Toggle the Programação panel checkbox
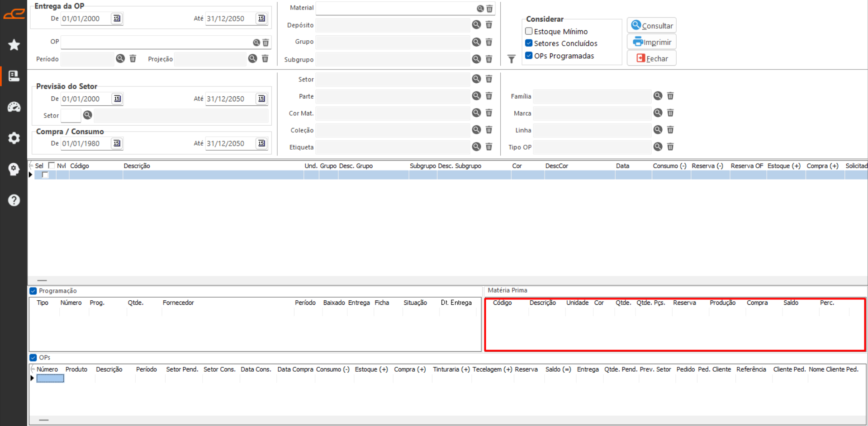The height and width of the screenshot is (426, 868). [x=33, y=291]
